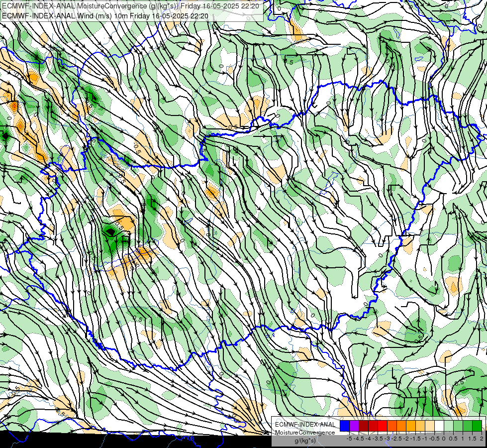Click the 1.5 legend tick label

(x=472, y=439)
